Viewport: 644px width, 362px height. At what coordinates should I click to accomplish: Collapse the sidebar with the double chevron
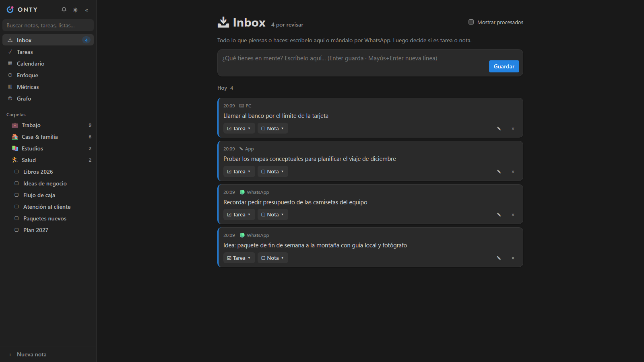pyautogui.click(x=87, y=10)
